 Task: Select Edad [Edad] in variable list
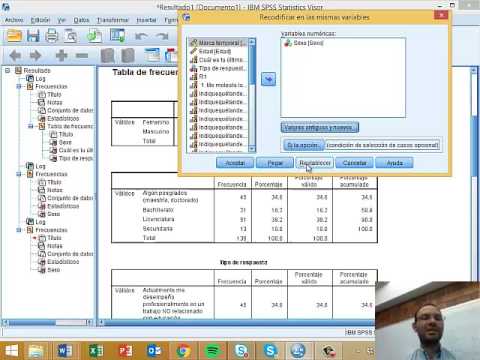[x=218, y=51]
